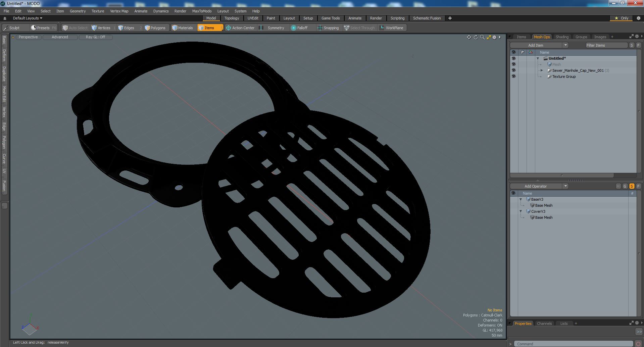644x347 pixels.
Task: Collapse the BaseV3 operator stack
Action: [x=521, y=199]
